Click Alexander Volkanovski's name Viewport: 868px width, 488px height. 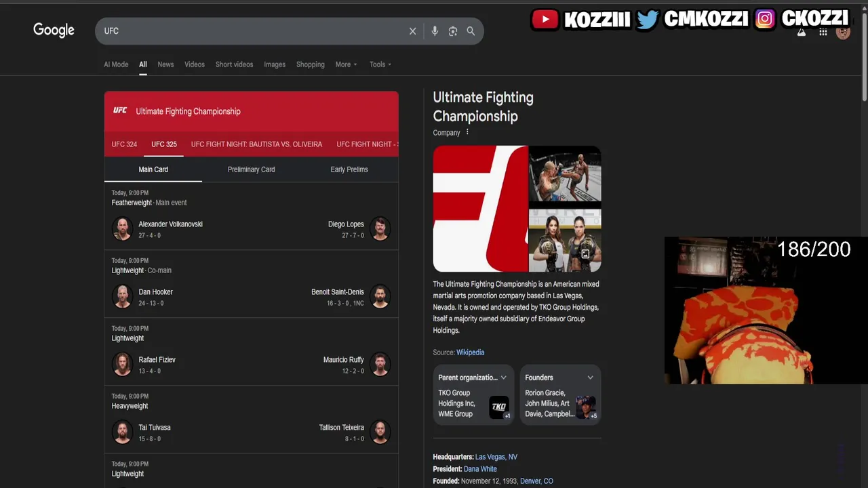(x=170, y=224)
